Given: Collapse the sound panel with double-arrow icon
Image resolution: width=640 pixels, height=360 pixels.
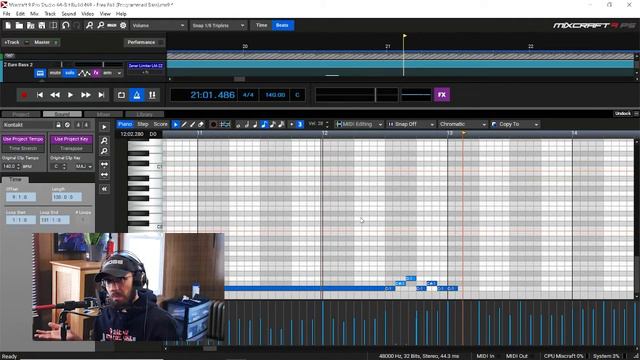Looking at the screenshot, I should pyautogui.click(x=104, y=189).
